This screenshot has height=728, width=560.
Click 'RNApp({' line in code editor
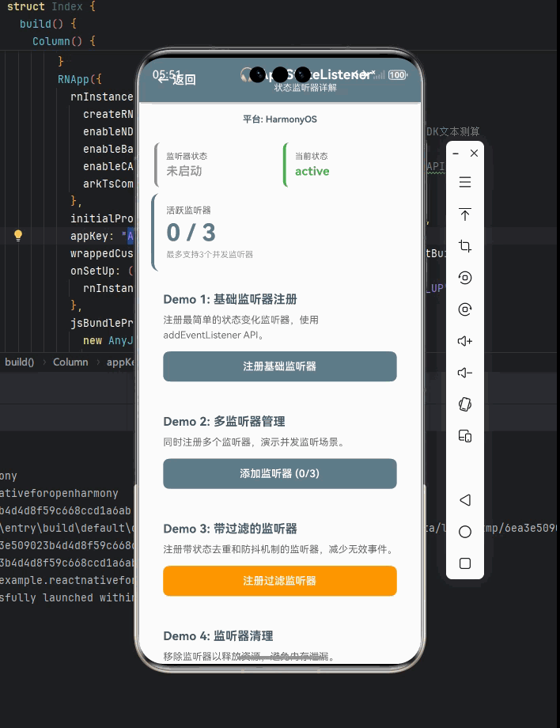pyautogui.click(x=80, y=79)
